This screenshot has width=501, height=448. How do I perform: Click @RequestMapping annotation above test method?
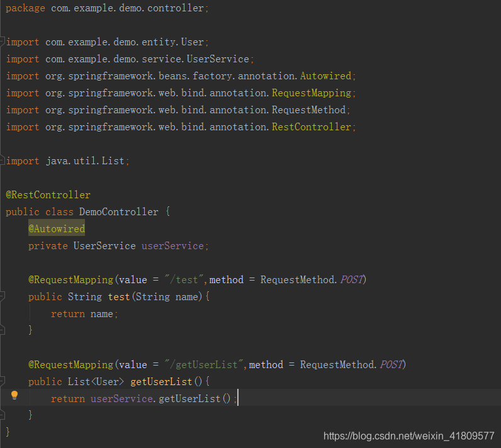(x=70, y=280)
